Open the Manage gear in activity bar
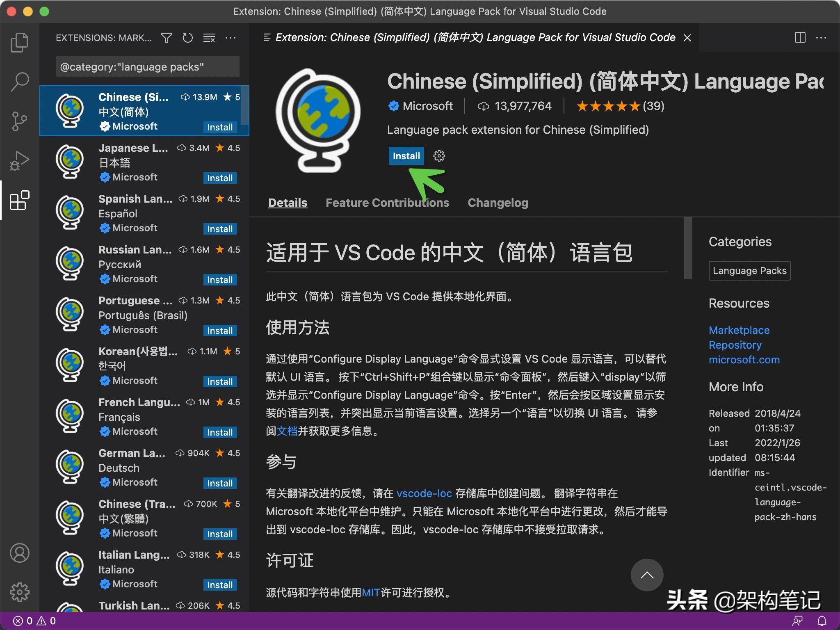Screen dimensions: 840x630 19,592
